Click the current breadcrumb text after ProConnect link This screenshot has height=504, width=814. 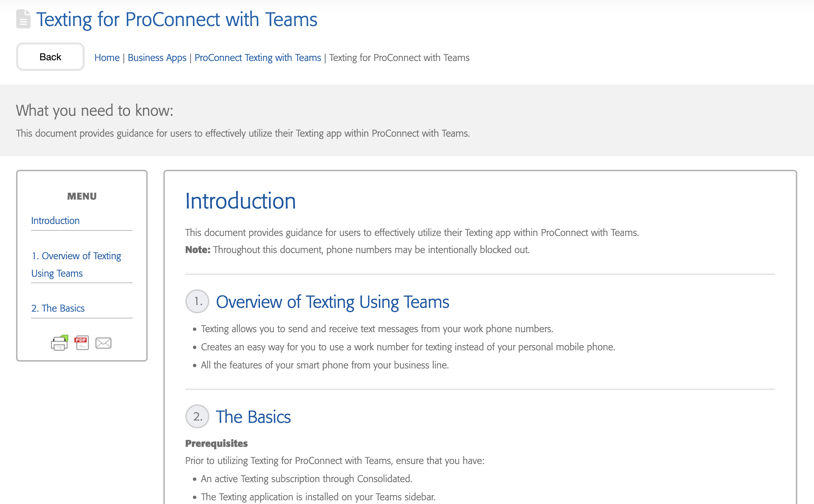(399, 58)
